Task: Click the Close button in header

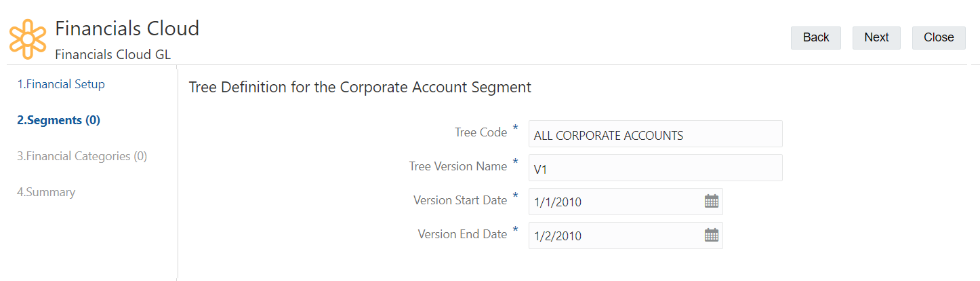Action: click(x=938, y=37)
